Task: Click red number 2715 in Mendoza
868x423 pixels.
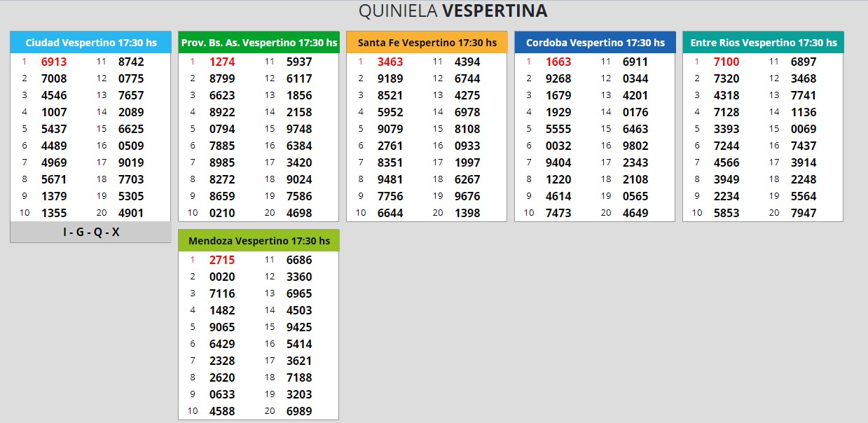Action: tap(222, 260)
